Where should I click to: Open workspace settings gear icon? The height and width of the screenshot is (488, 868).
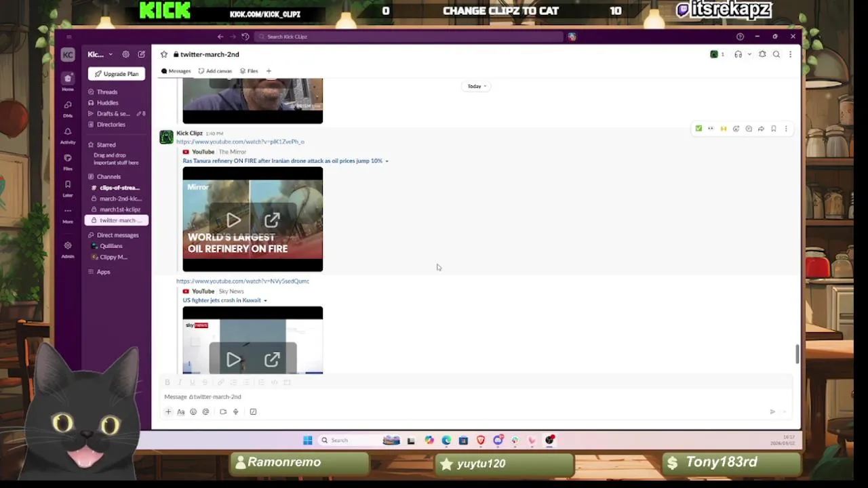125,54
